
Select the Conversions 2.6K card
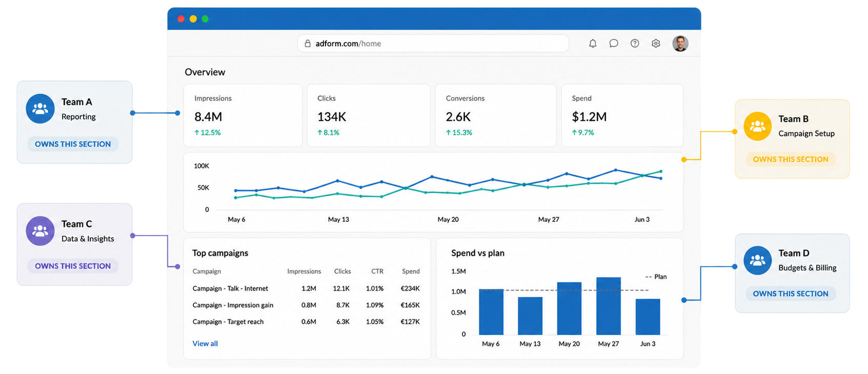pos(496,115)
